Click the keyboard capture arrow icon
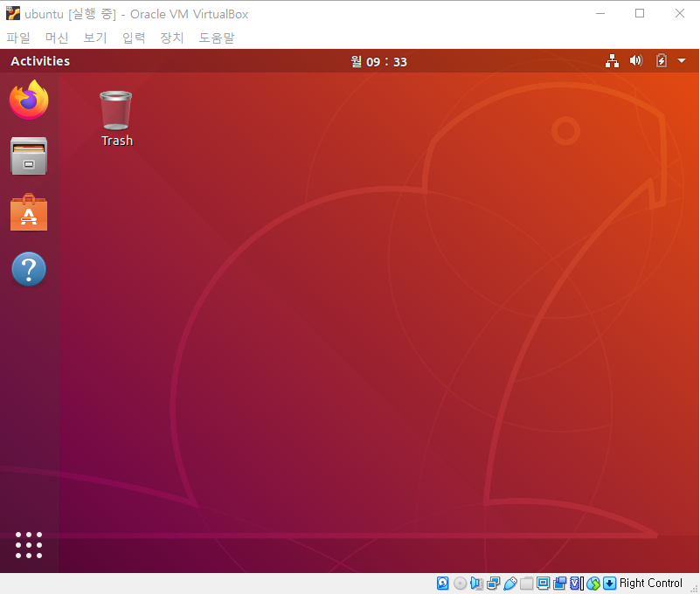This screenshot has height=594, width=700. pos(609,583)
